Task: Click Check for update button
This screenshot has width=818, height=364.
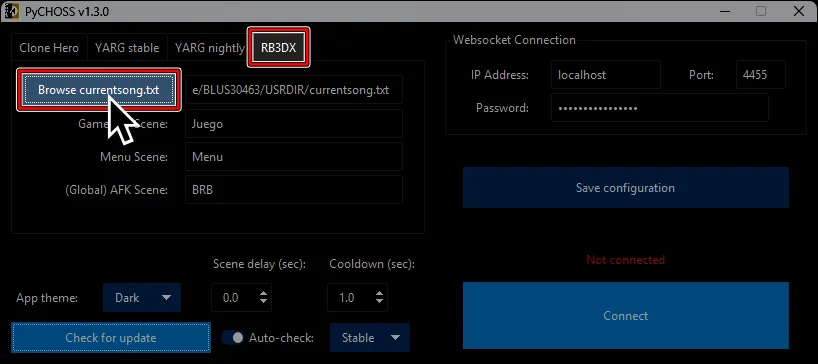Action: (x=111, y=338)
